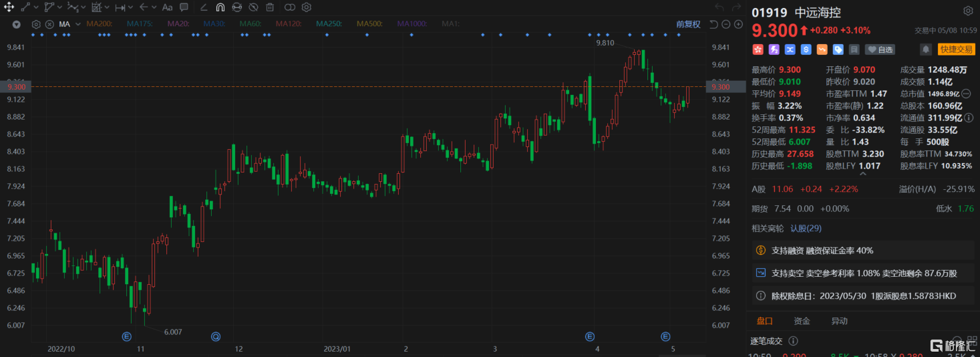980x357 pixels.
Task: Add stock to 自选 watchlist
Action: click(880, 49)
